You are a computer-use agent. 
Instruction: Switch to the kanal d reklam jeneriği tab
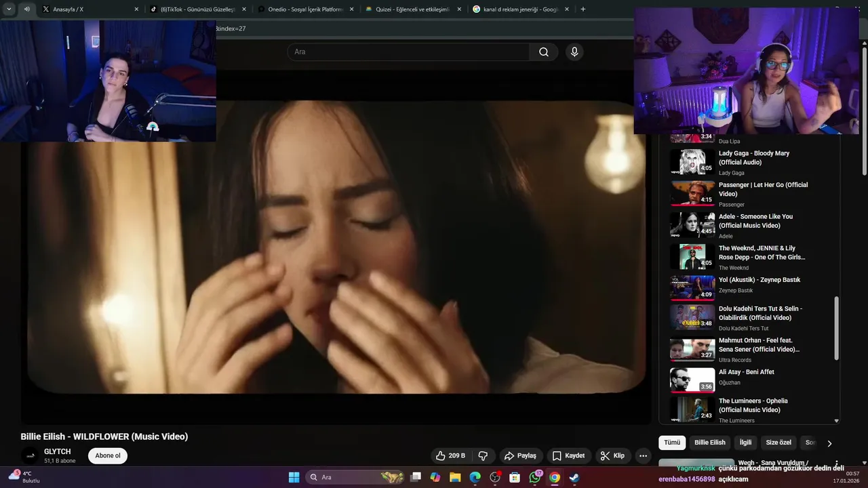520,9
